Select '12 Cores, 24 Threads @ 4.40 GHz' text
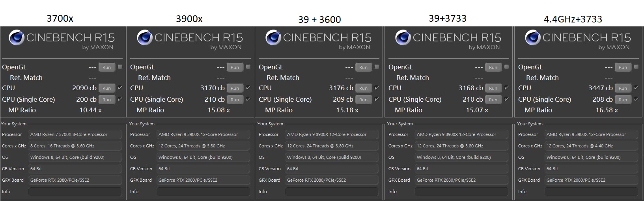This screenshot has height=201, width=644. click(x=580, y=146)
